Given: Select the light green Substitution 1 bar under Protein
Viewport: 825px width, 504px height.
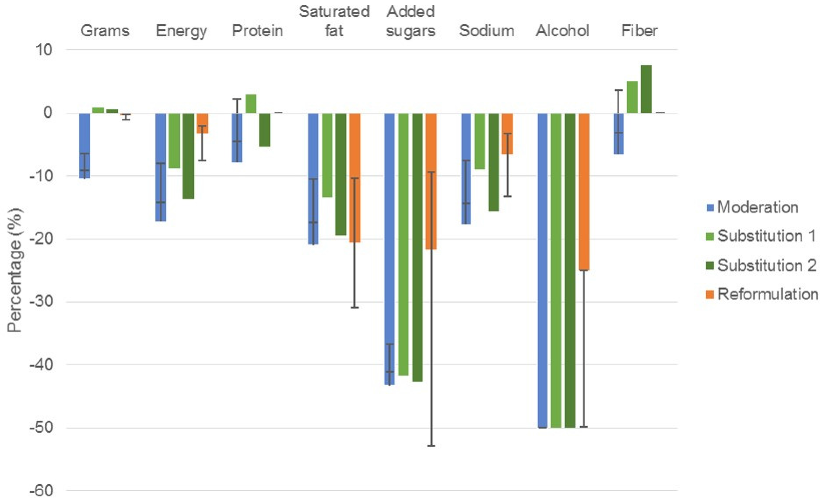Looking at the screenshot, I should point(251,104).
